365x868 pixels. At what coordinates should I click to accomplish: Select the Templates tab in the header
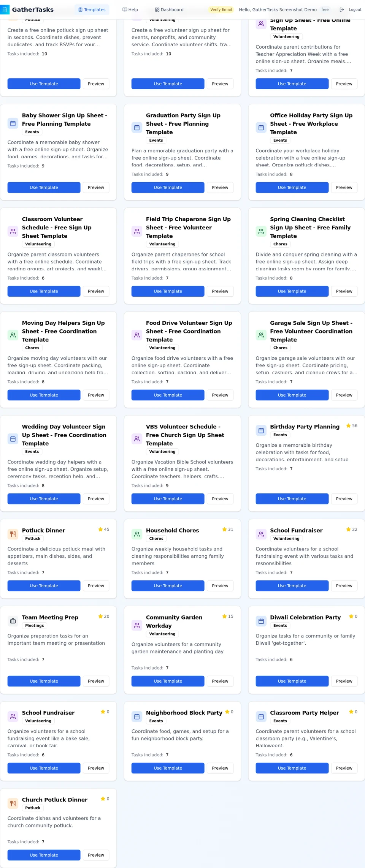coord(92,9)
